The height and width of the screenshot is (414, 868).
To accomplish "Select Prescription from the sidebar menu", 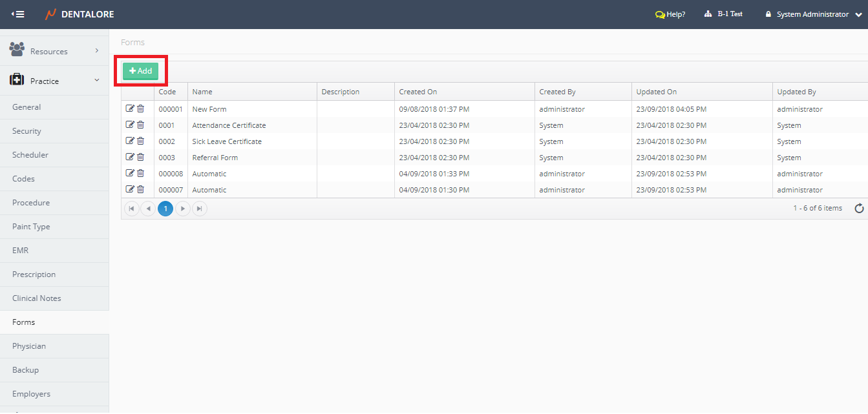I will (x=34, y=274).
